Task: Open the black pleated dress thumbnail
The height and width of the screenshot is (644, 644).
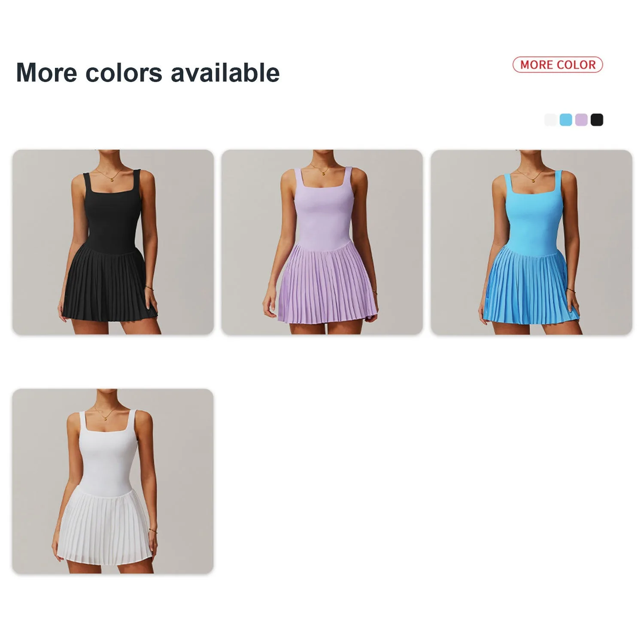Action: pos(113,242)
